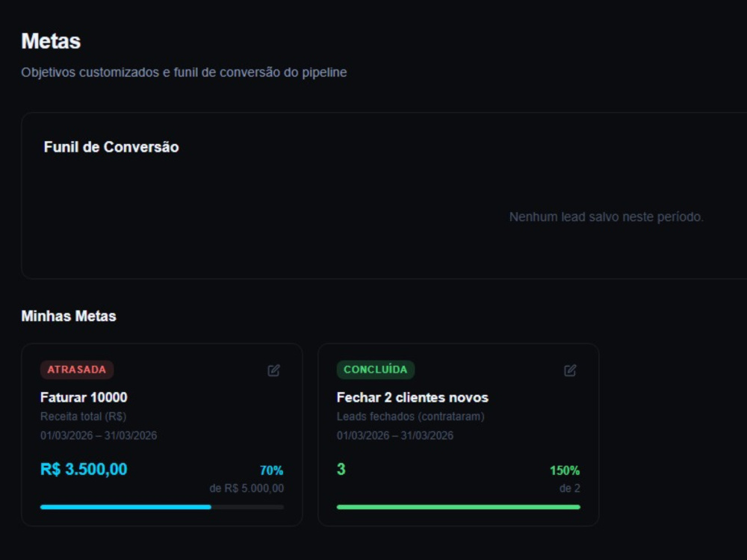
Task: Click the blue progress bar of Faturar 10000
Action: 162,507
